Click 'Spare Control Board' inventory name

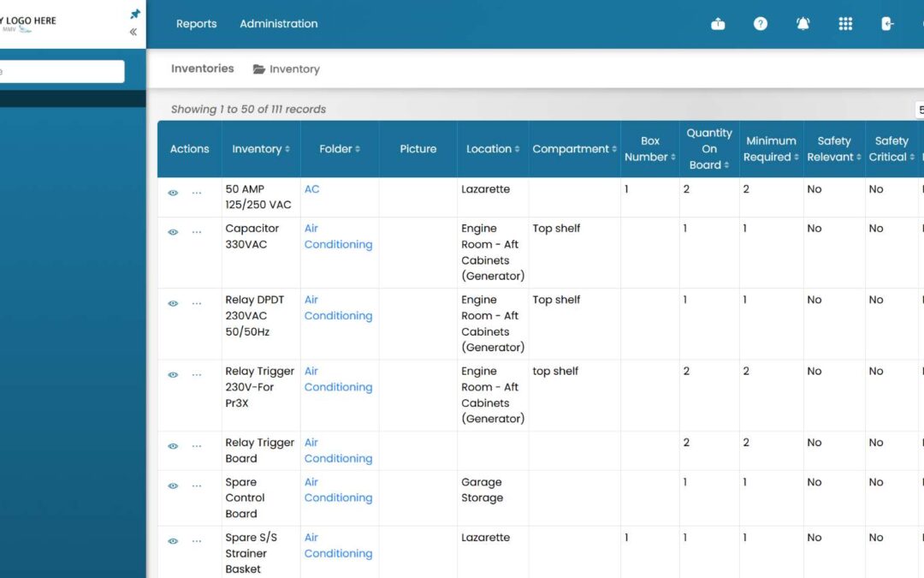click(x=245, y=498)
